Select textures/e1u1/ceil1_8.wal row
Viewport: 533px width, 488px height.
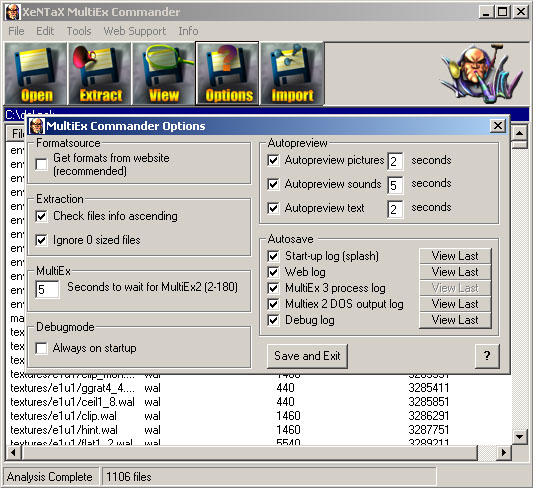coord(258,402)
